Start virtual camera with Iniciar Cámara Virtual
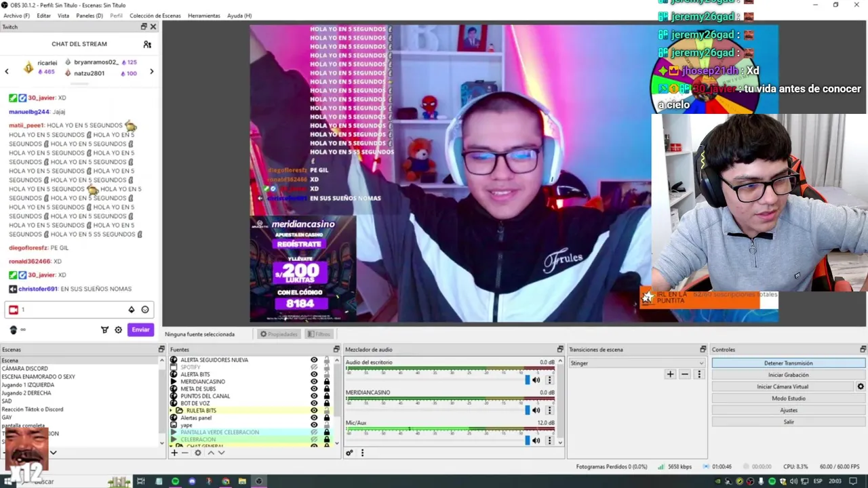This screenshot has height=488, width=868. [x=783, y=386]
